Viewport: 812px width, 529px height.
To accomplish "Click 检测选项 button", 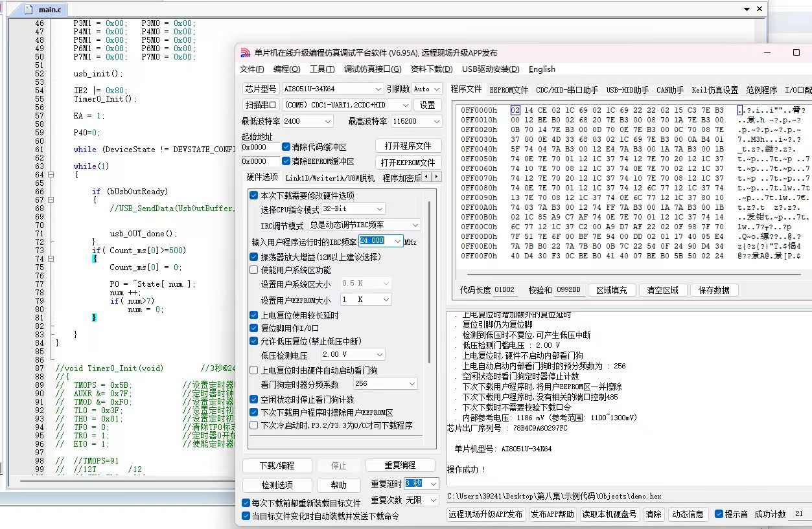I will pyautogui.click(x=277, y=485).
